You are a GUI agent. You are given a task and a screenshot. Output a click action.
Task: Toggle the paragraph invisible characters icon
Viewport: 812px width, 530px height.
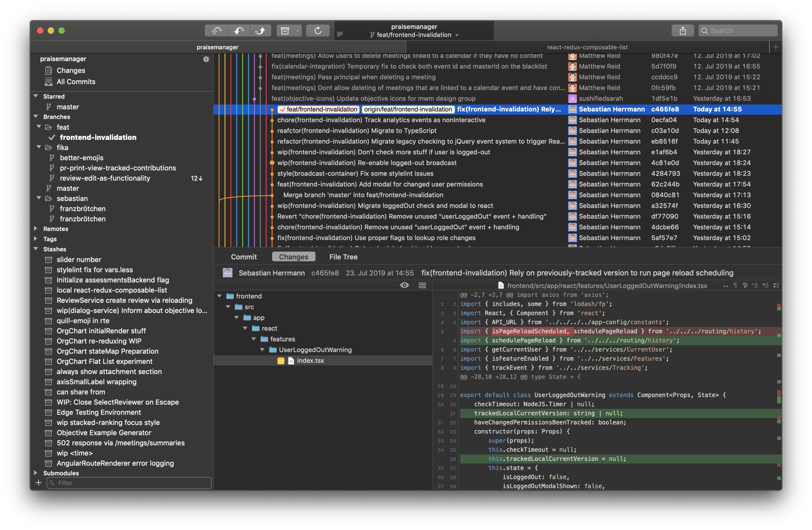click(735, 285)
